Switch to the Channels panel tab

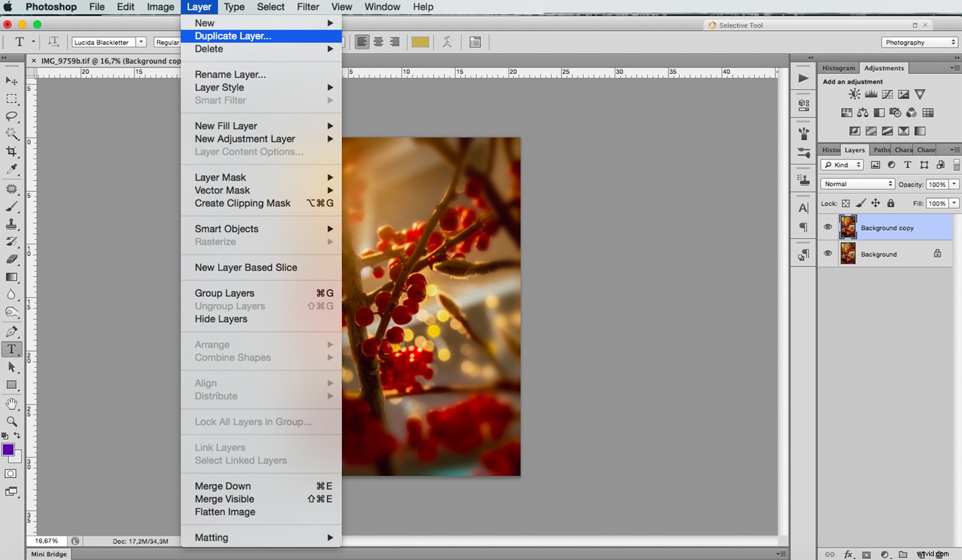coord(925,149)
